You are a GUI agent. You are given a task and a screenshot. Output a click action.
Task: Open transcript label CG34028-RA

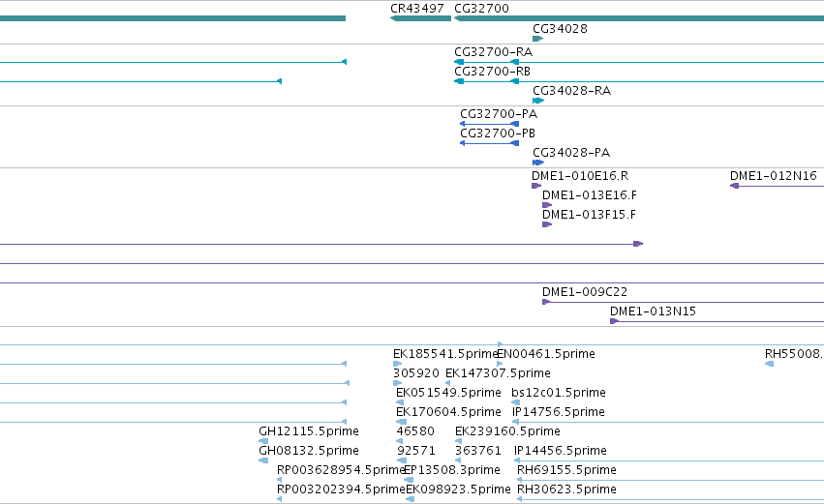click(571, 91)
